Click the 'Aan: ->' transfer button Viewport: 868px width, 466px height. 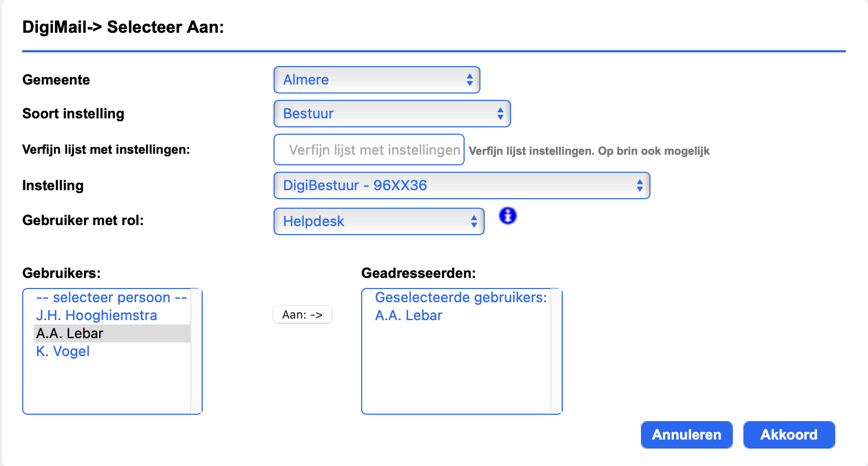pos(302,314)
